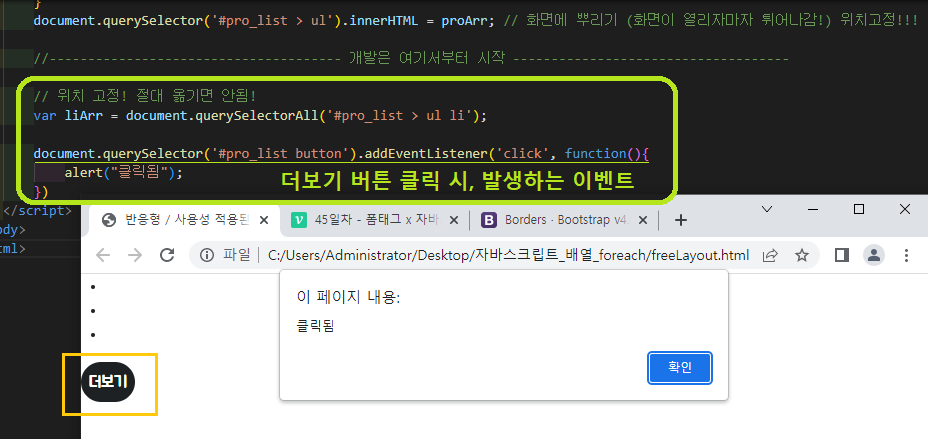Close the Chrome window
Viewport: 928px width, 439px height.
coord(904,209)
